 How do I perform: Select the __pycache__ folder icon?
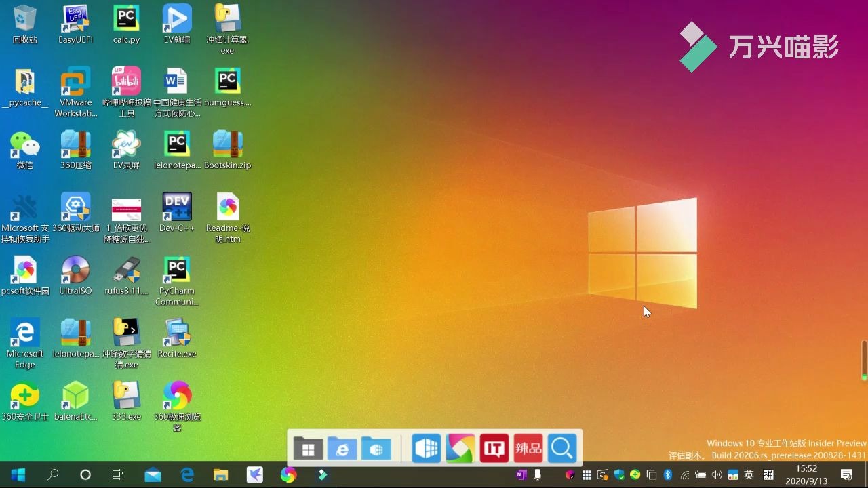pos(25,87)
